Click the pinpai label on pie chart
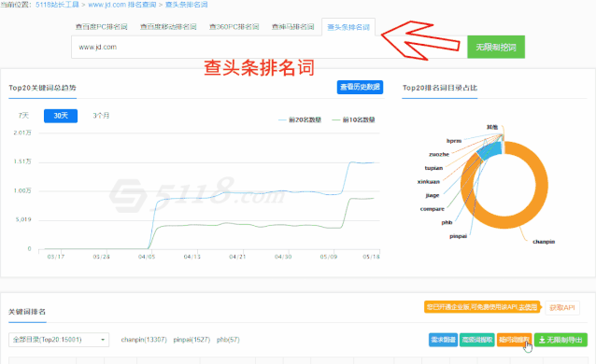The height and width of the screenshot is (364, 596). (458, 236)
